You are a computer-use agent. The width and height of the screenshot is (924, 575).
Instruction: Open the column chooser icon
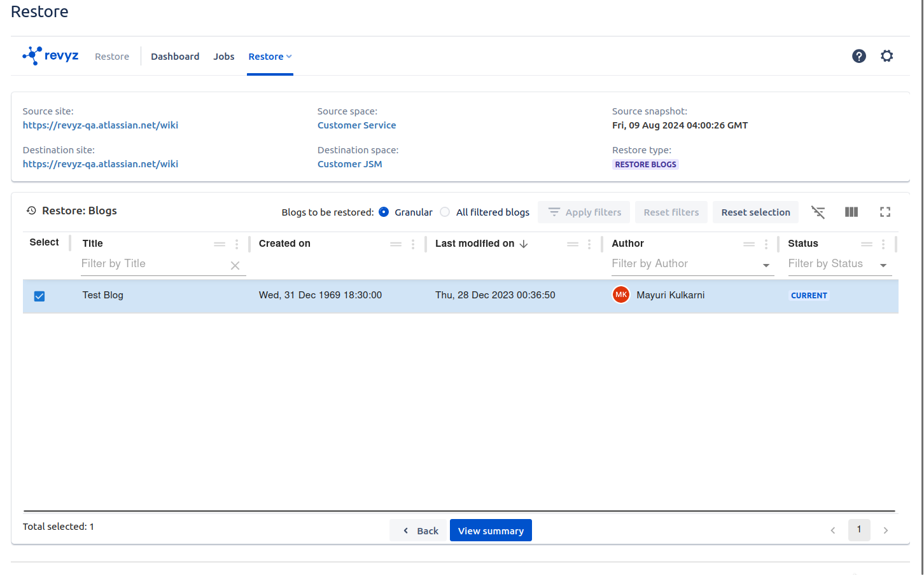(851, 212)
